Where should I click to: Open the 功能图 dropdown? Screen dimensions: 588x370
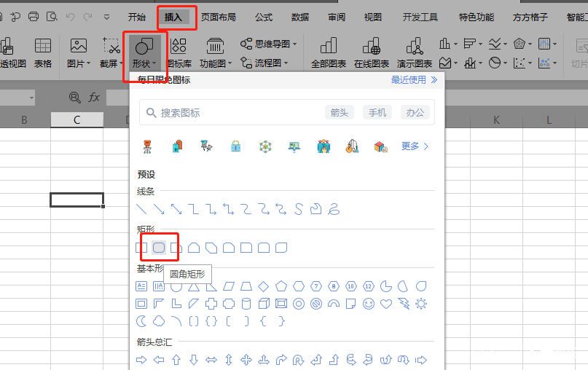pos(216,53)
